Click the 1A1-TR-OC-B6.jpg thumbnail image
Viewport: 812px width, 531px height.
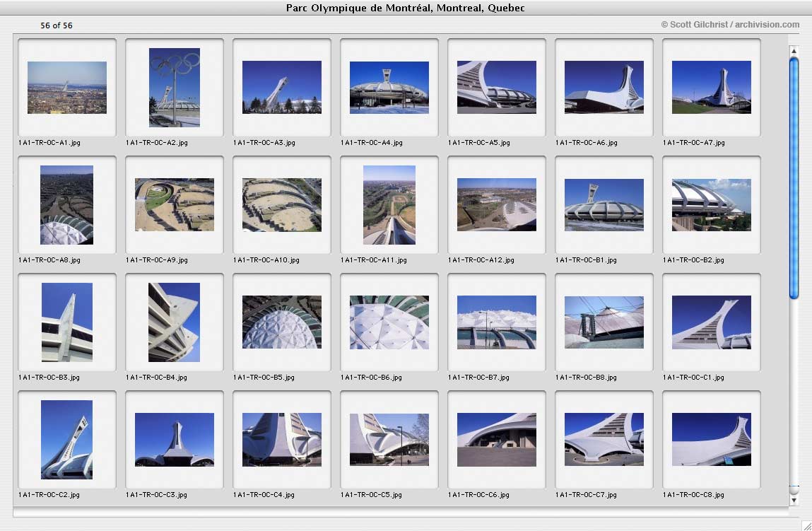(x=389, y=322)
